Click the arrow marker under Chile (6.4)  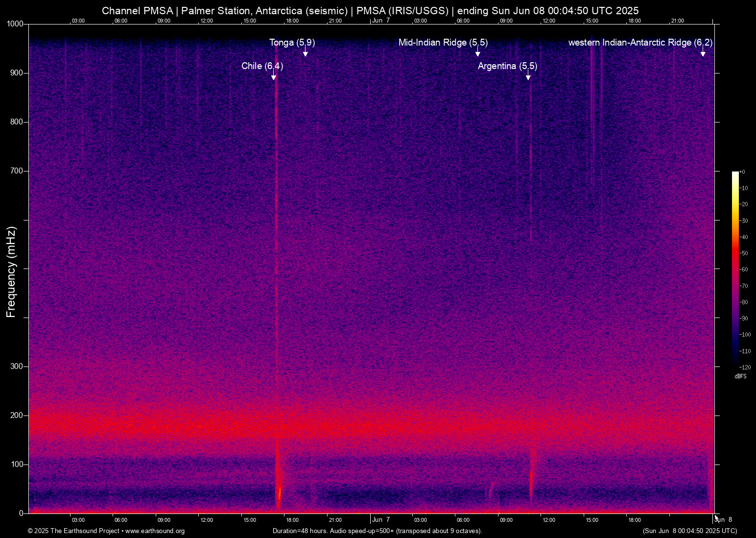coord(274,76)
